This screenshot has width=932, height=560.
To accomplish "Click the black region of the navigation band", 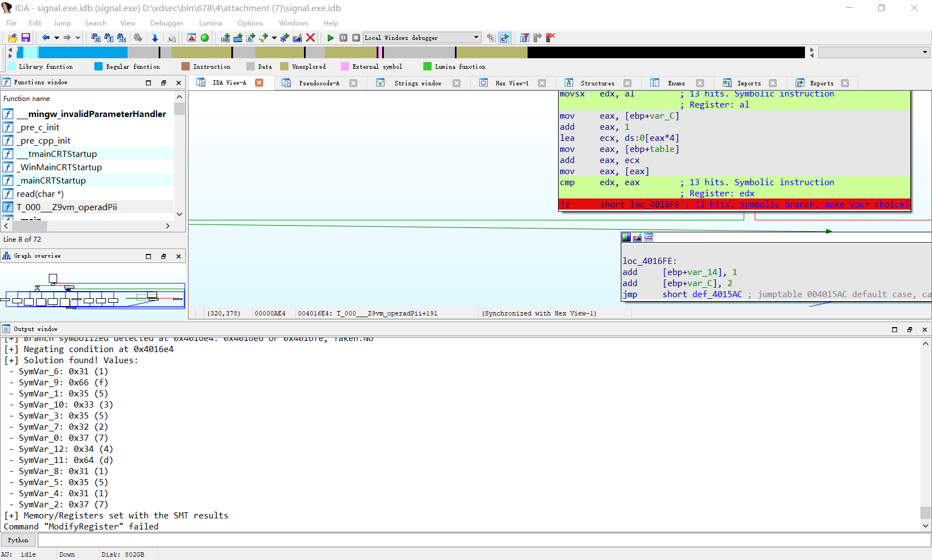I will (x=666, y=52).
